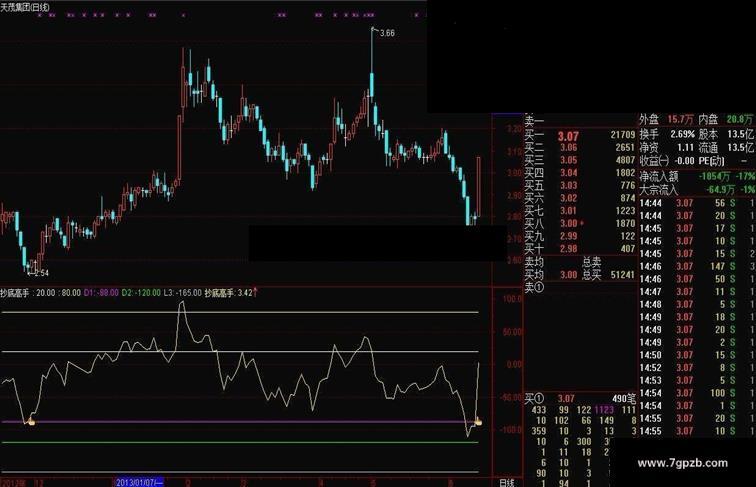Click the 天茂集团(日线) chart title

point(25,7)
